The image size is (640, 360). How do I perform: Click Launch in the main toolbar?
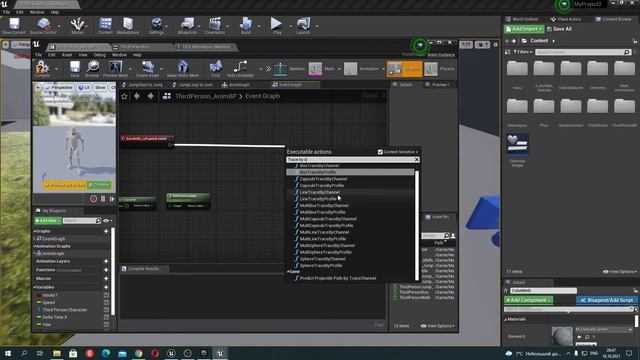(x=303, y=26)
